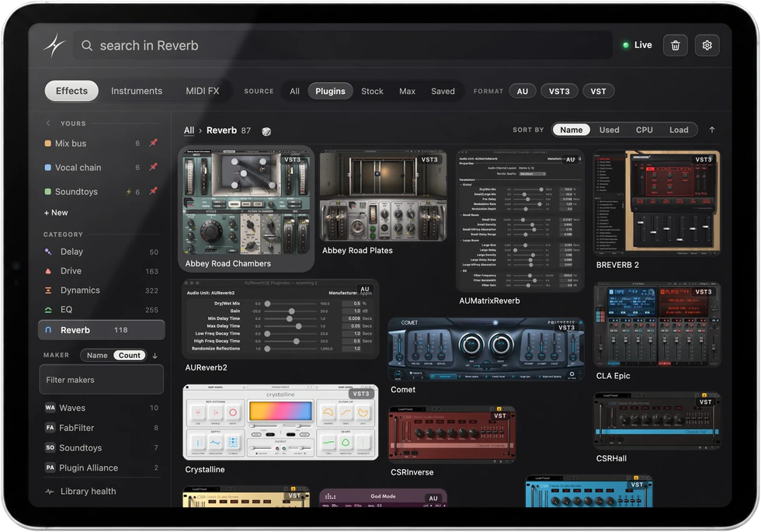Open the Crystalline plugin thumbnail
This screenshot has width=761, height=532.
click(280, 422)
